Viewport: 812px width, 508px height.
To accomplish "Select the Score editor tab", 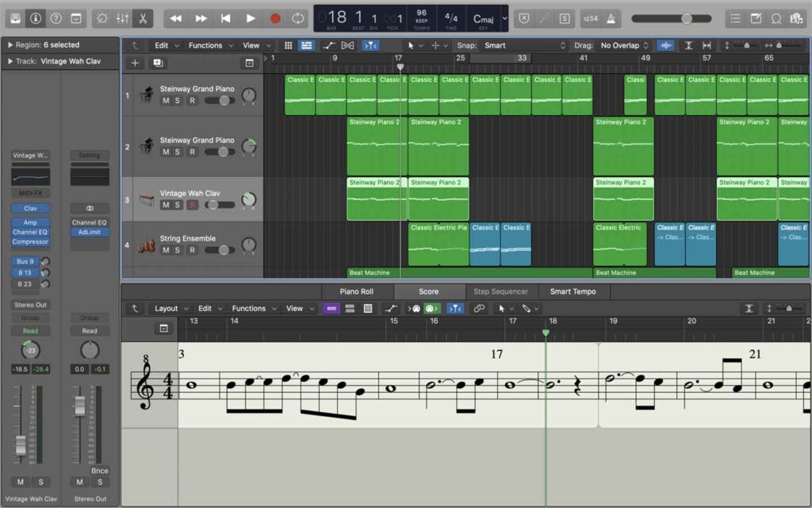I will 429,291.
